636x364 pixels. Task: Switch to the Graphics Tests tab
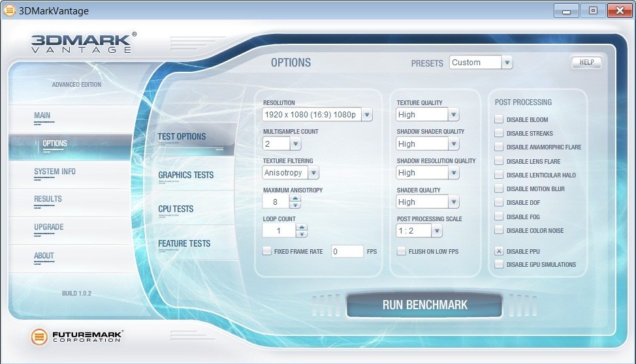(185, 175)
